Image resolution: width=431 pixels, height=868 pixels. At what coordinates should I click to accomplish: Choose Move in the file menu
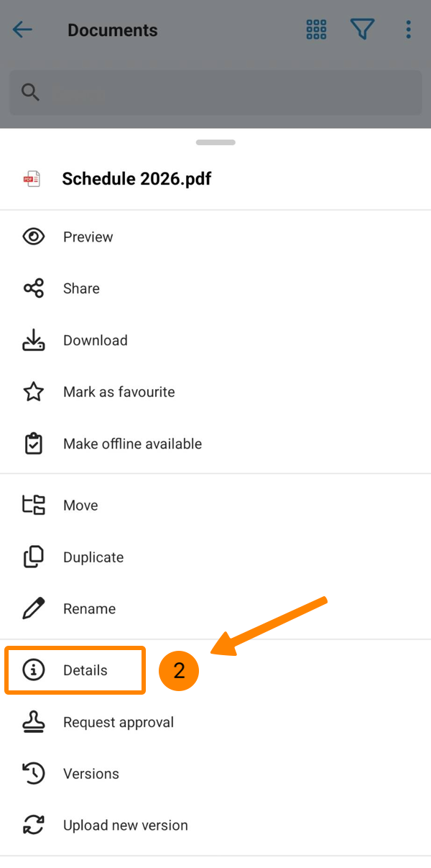[x=80, y=506]
